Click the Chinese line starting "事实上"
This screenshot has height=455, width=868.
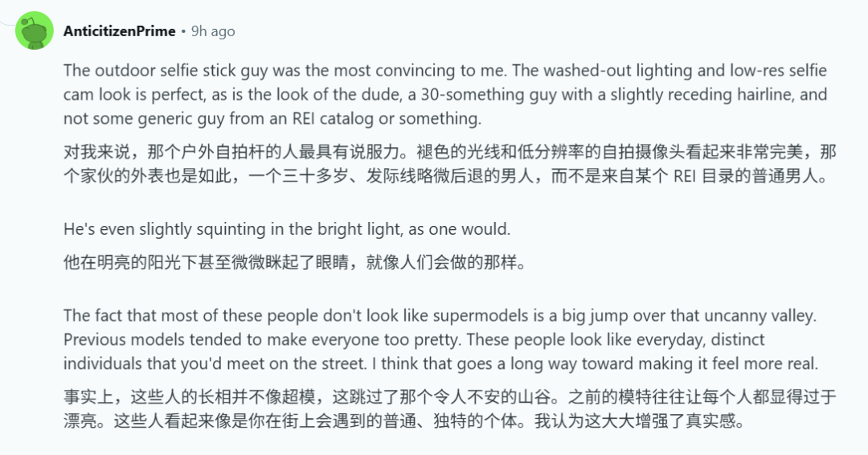[449, 397]
